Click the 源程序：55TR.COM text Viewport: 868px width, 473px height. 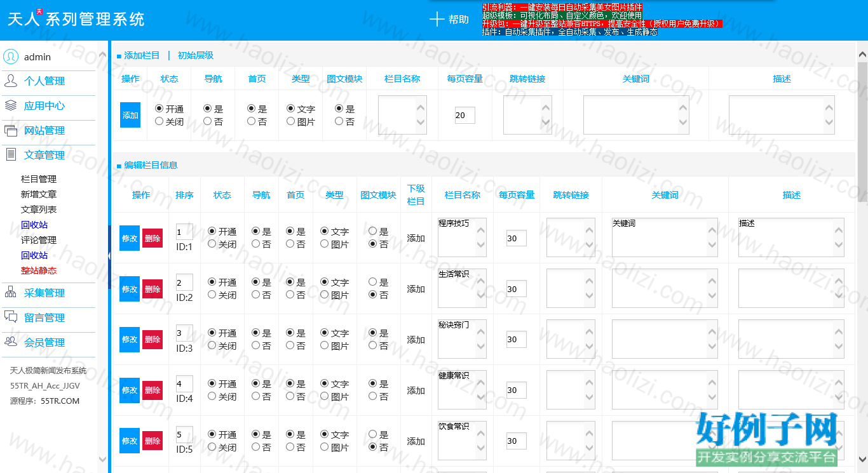[x=45, y=401]
